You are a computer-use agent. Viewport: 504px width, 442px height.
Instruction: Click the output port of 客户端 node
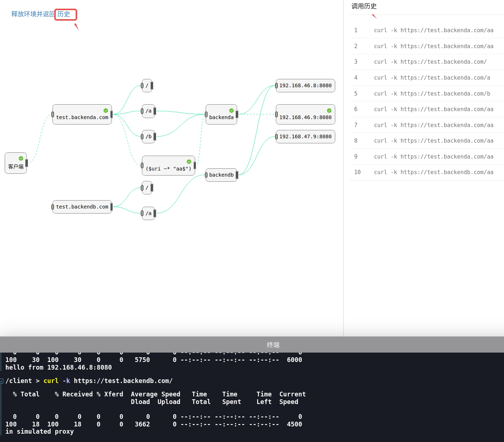coord(27,163)
